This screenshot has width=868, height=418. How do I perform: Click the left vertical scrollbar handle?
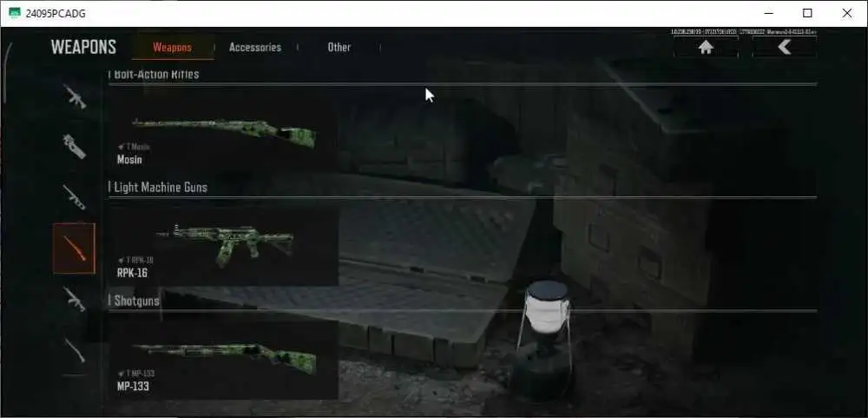pos(6,73)
